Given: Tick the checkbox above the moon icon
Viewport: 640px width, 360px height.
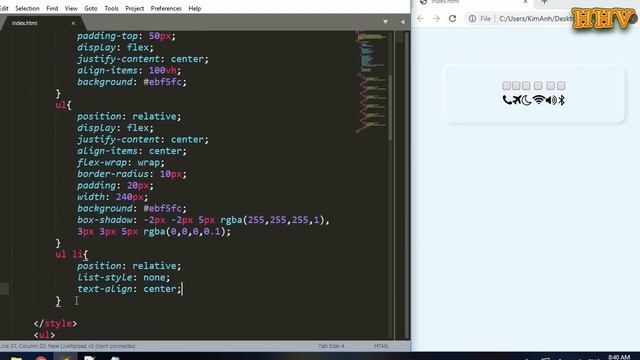Looking at the screenshot, I should coord(526,85).
